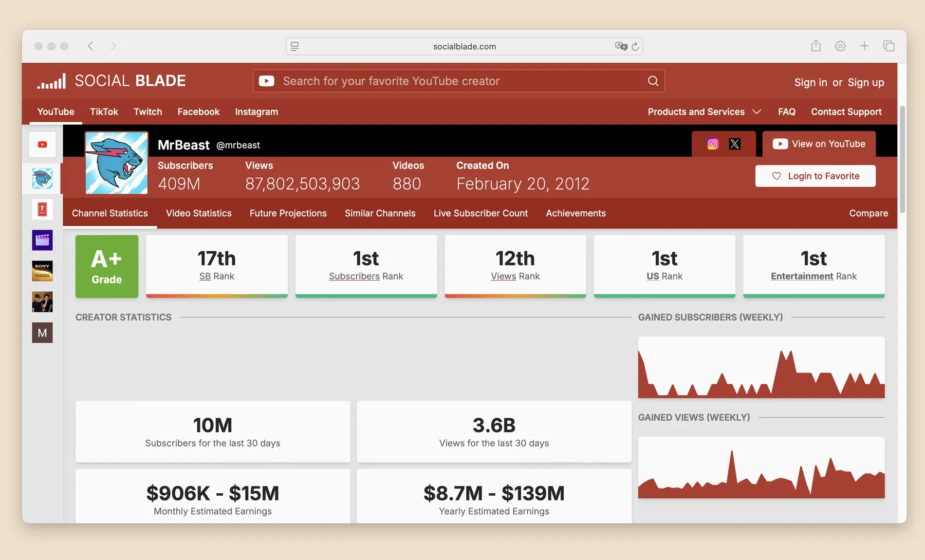Viewport: 925px width, 560px height.
Task: Click the A+ Grade badge
Action: pyautogui.click(x=107, y=267)
